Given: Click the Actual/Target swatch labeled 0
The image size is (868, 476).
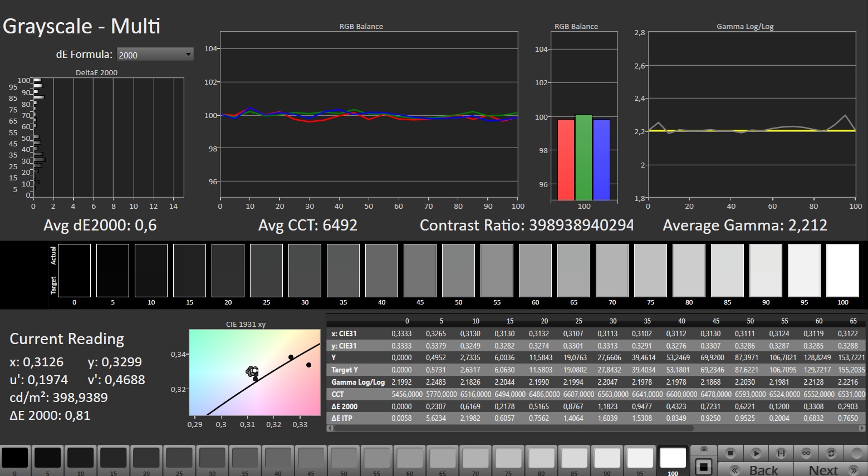Looking at the screenshot, I should click(74, 271).
